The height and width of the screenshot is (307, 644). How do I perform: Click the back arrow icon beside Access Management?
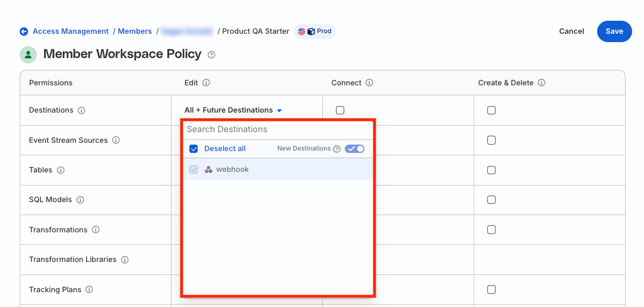tap(24, 31)
